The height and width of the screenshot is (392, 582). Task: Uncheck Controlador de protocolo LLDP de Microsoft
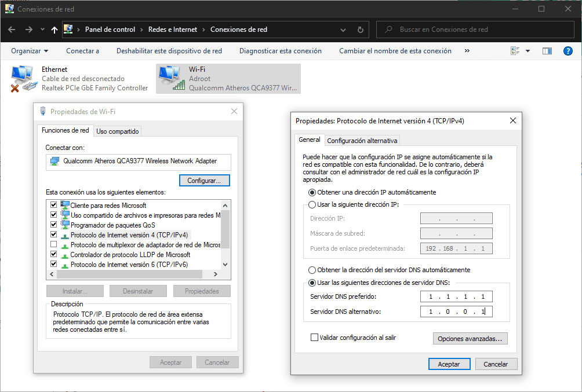click(53, 254)
